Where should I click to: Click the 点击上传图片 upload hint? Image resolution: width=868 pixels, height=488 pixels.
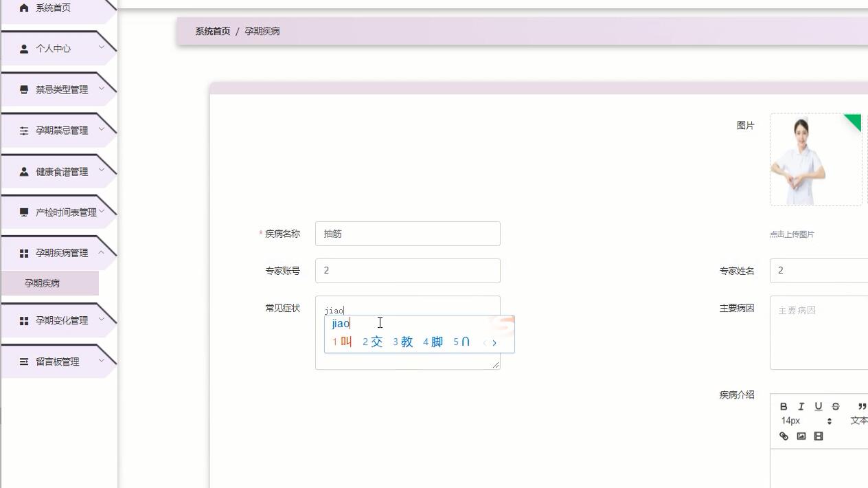click(x=792, y=234)
